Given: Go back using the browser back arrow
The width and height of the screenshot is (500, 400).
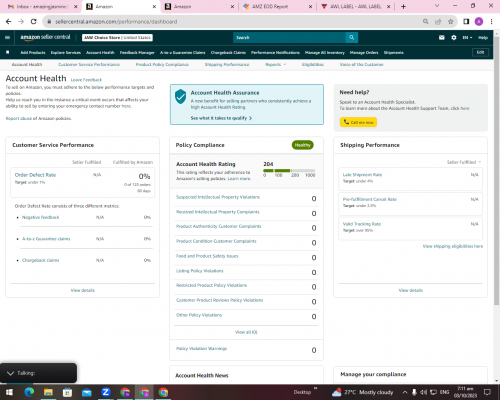Looking at the screenshot, I should pos(9,21).
